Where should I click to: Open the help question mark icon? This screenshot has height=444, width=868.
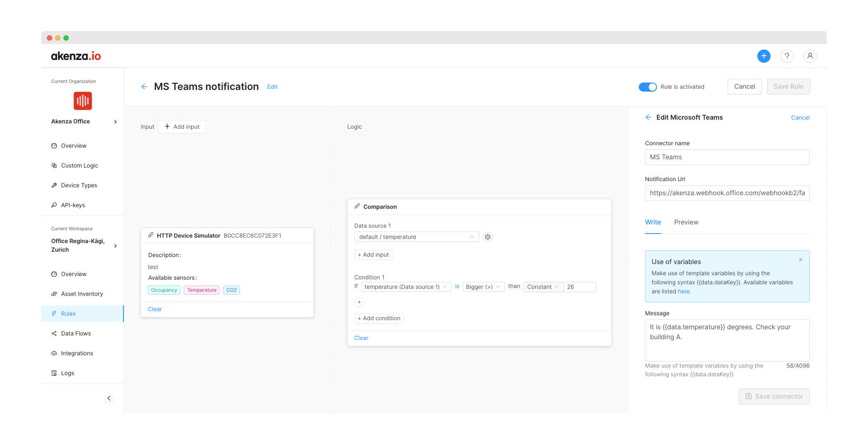[787, 56]
